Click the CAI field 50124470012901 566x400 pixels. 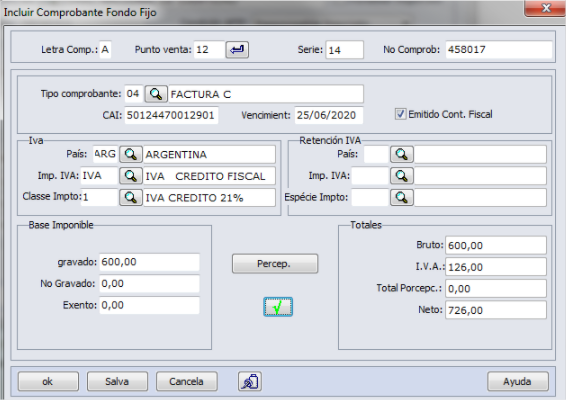tap(171, 115)
